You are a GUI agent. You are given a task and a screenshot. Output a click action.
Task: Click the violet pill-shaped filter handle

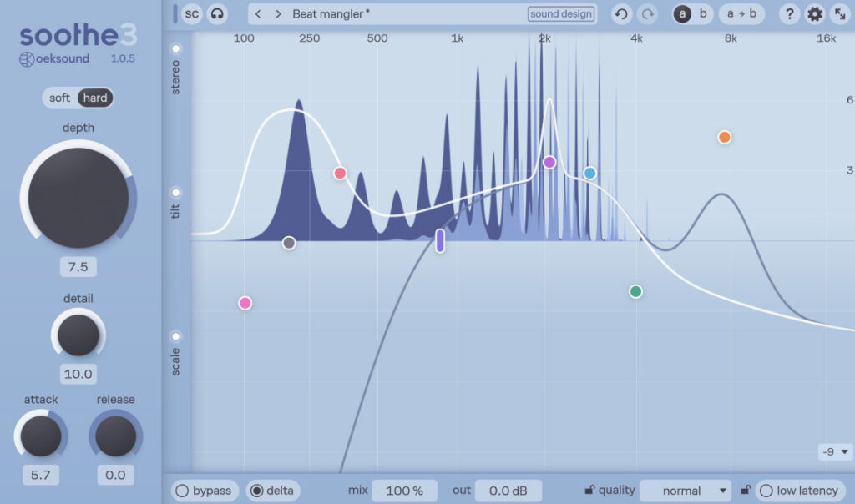coord(440,240)
